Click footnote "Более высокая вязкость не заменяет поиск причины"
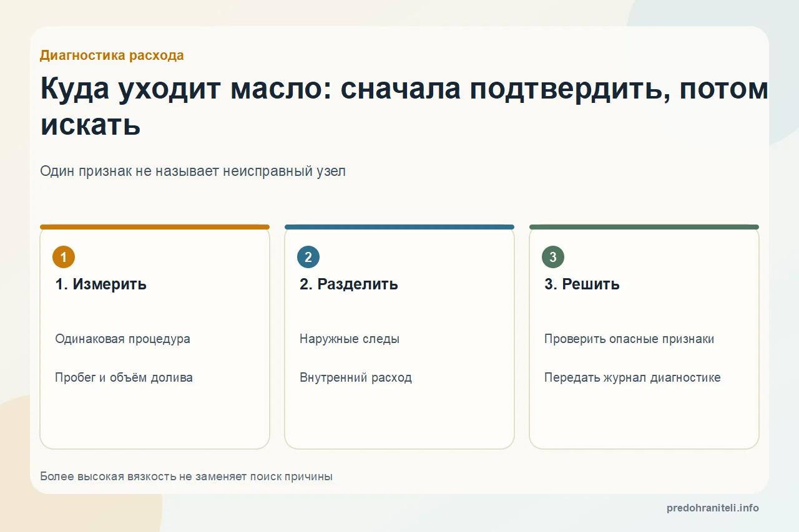Screen dimensions: 799x532 [186, 476]
